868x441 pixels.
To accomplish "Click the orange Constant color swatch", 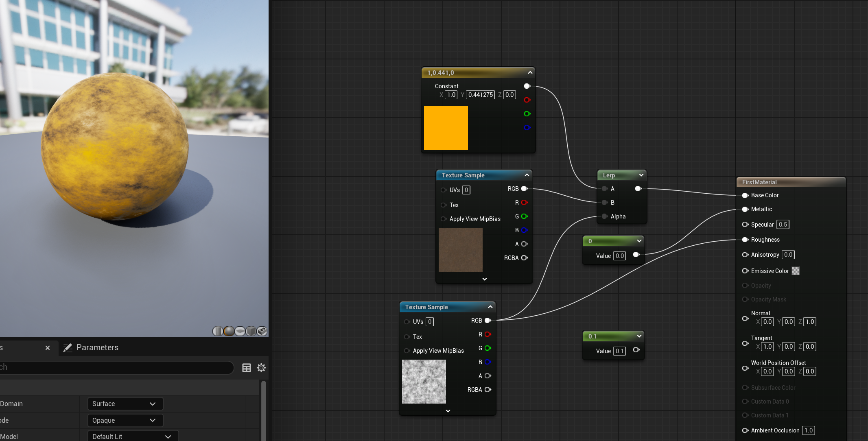I will pos(446,128).
